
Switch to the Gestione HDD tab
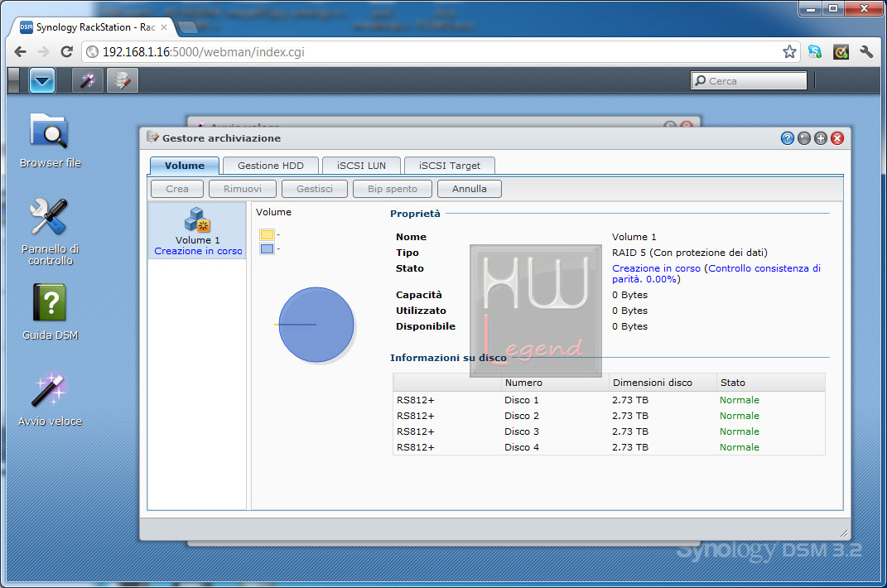[x=270, y=166]
